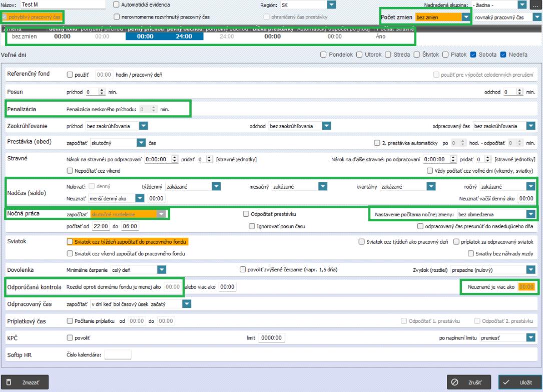The image size is (543, 392).
Task: Enable KPČ povoliť checkbox
Action: click(x=70, y=338)
